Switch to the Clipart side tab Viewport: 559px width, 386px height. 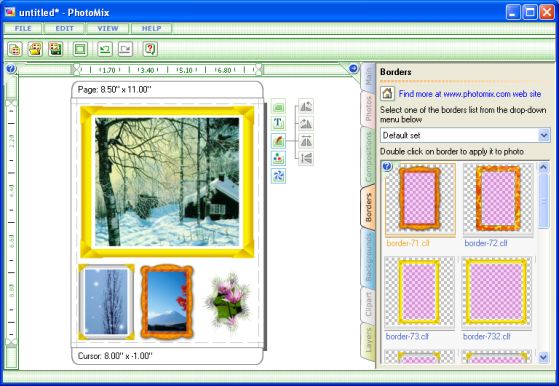tap(368, 305)
